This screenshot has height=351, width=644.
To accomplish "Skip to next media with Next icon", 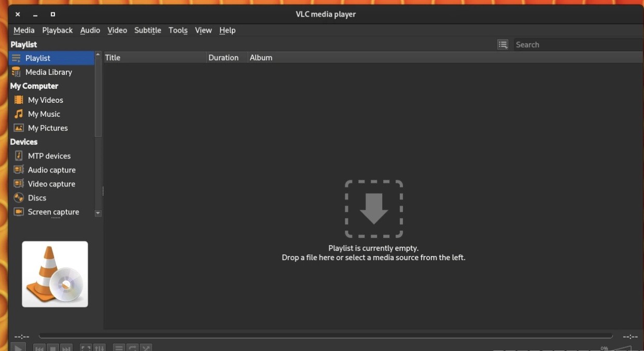I will pyautogui.click(x=66, y=348).
